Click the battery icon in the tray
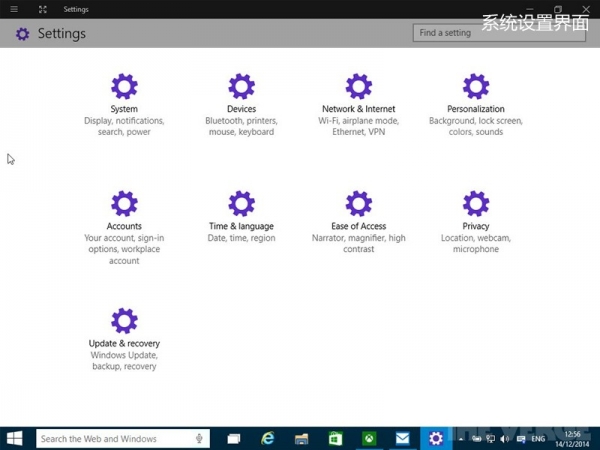The height and width of the screenshot is (450, 600). point(476,439)
